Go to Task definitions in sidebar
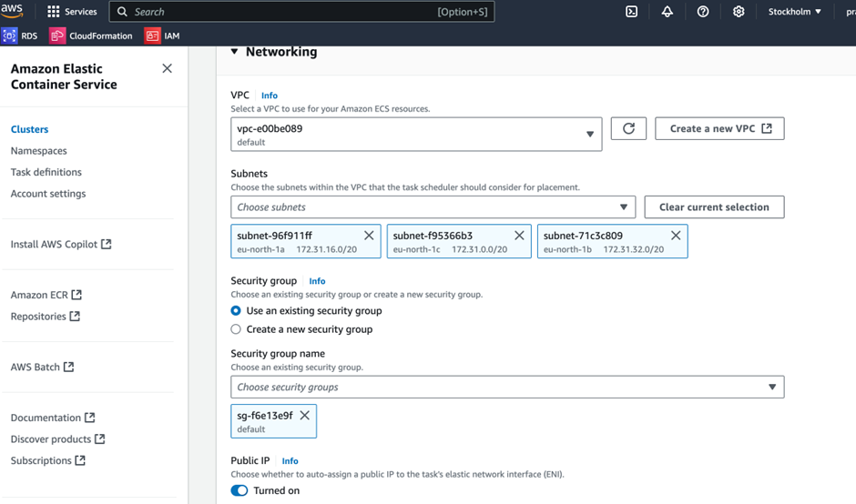The image size is (856, 504). tap(46, 172)
